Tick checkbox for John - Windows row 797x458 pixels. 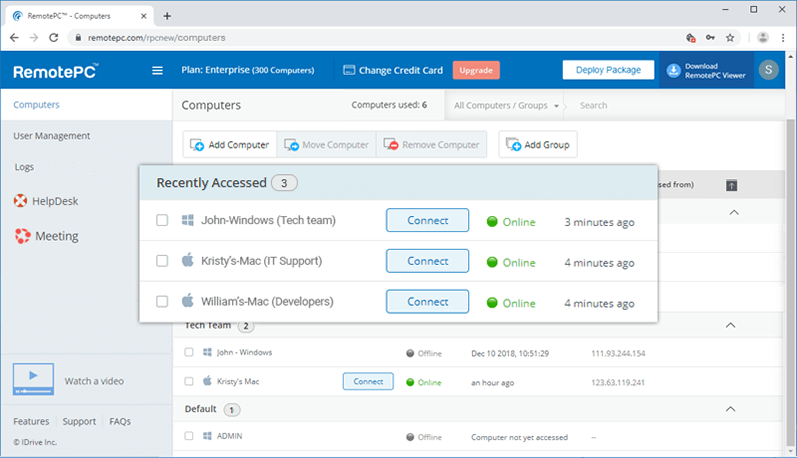[189, 352]
